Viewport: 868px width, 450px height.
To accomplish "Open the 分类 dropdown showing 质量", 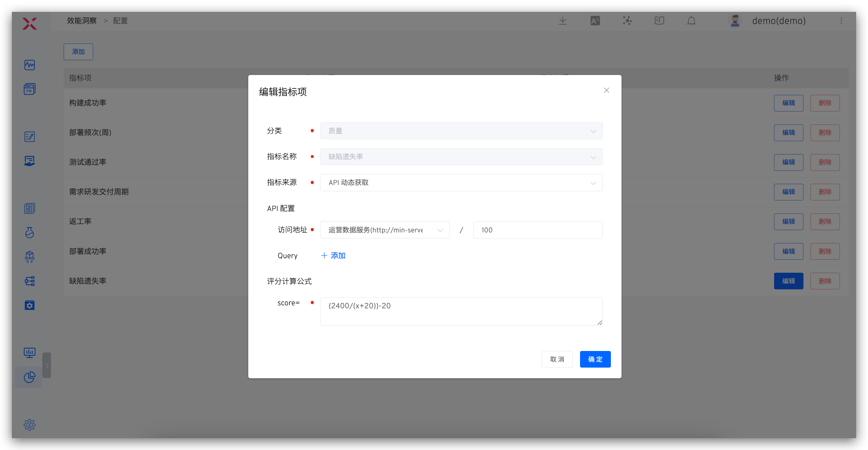I will 461,131.
